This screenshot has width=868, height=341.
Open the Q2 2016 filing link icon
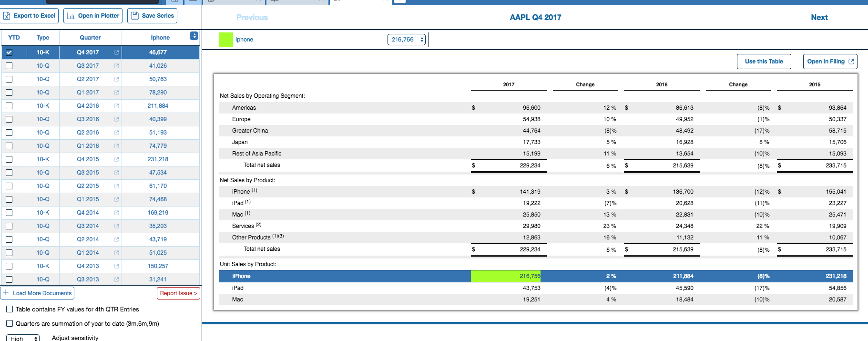(x=116, y=133)
